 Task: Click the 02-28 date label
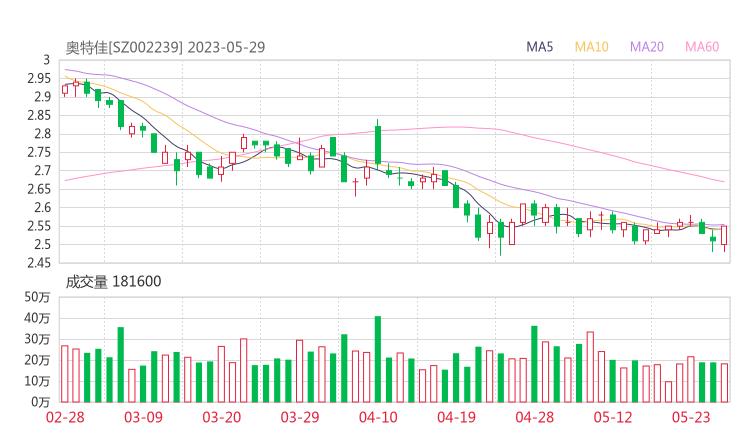pos(65,417)
